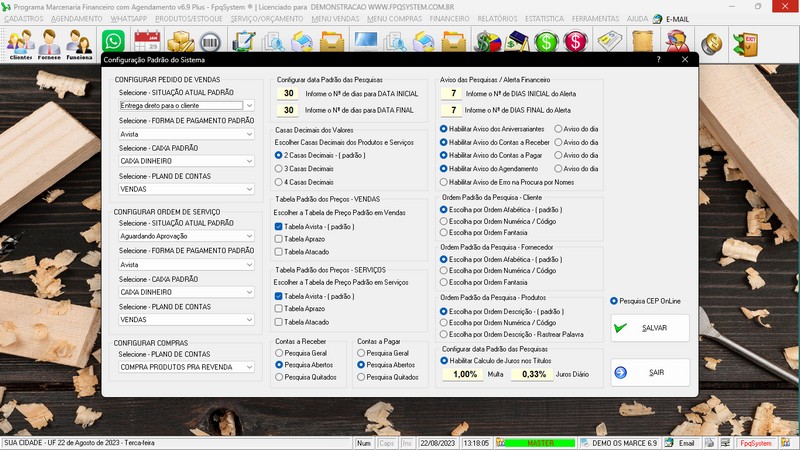Expand the Aguardando Aprovação dropdown
The width and height of the screenshot is (800, 450).
click(x=249, y=236)
